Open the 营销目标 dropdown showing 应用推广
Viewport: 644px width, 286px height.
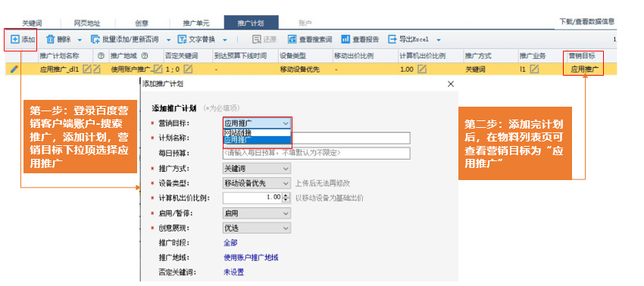coord(257,123)
